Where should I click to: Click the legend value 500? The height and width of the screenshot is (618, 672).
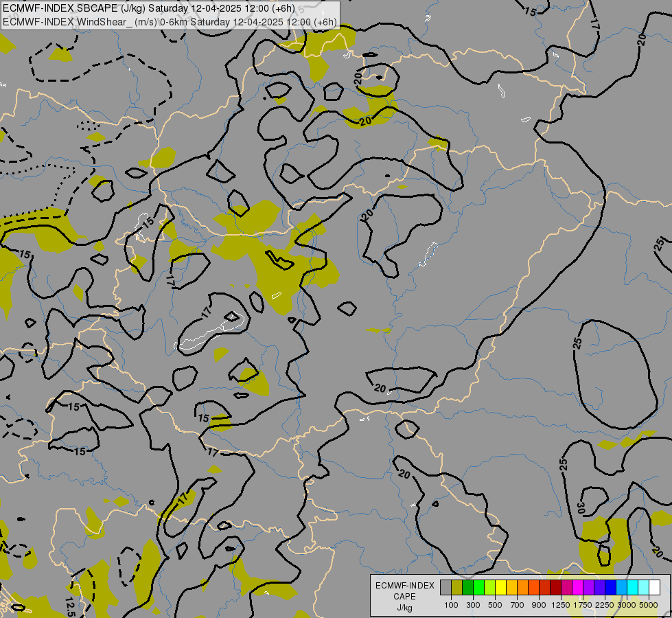tap(495, 605)
